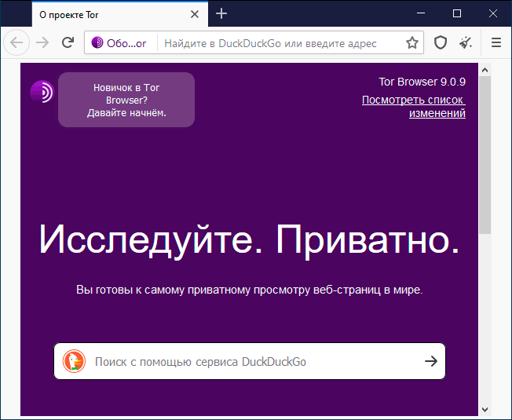
Task: Open 'Посмотреть список изменений' changelog link
Action: click(x=414, y=107)
